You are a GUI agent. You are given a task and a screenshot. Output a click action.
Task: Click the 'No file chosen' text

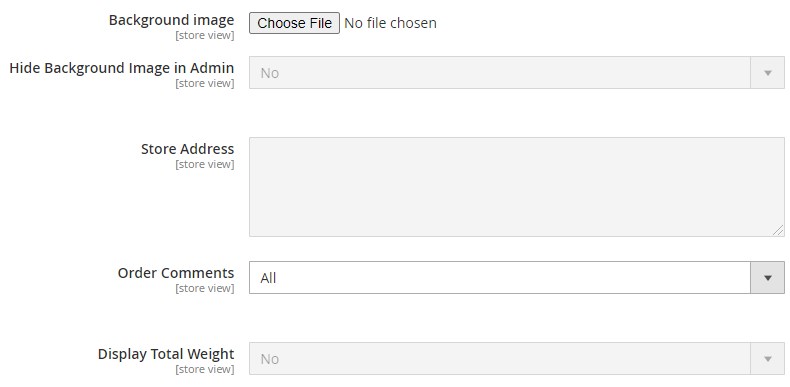click(x=390, y=23)
